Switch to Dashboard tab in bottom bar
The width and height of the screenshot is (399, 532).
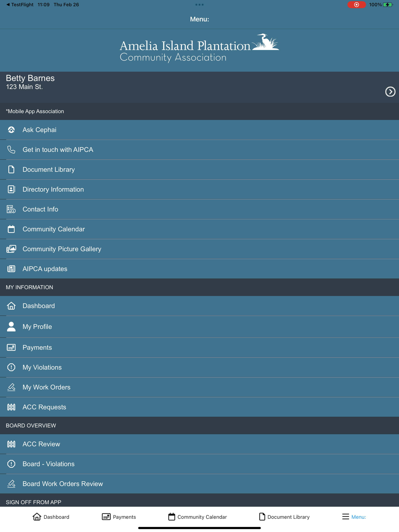pos(51,517)
